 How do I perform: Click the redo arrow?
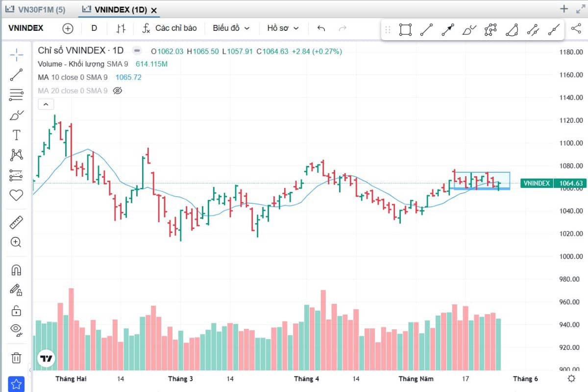pos(343,28)
